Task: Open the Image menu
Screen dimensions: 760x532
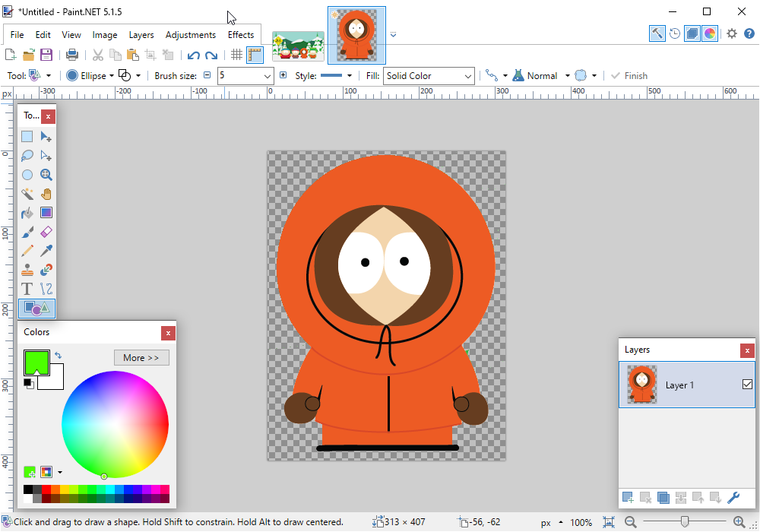Action: click(x=105, y=35)
